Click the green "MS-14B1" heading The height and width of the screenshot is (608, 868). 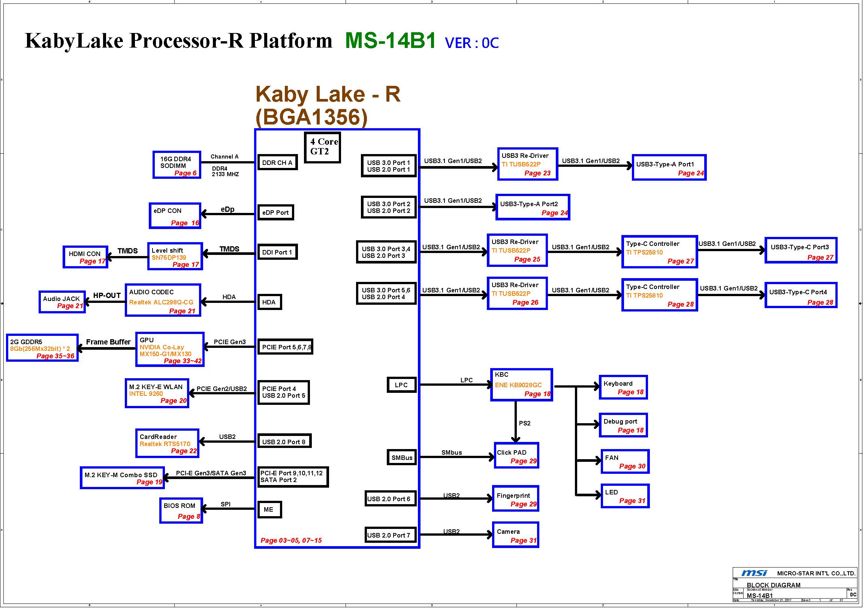(x=391, y=40)
